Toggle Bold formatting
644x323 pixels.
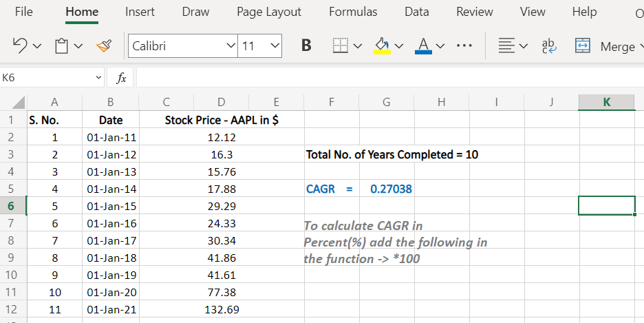pyautogui.click(x=306, y=46)
